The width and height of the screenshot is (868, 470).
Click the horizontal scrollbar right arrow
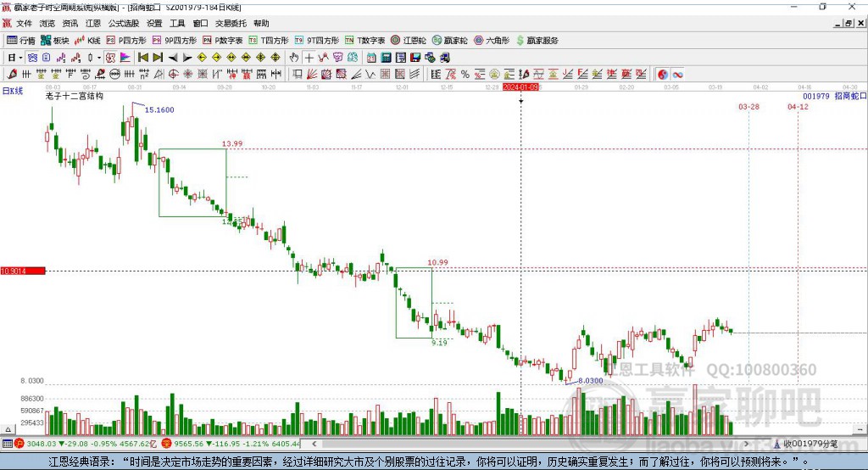click(x=746, y=444)
